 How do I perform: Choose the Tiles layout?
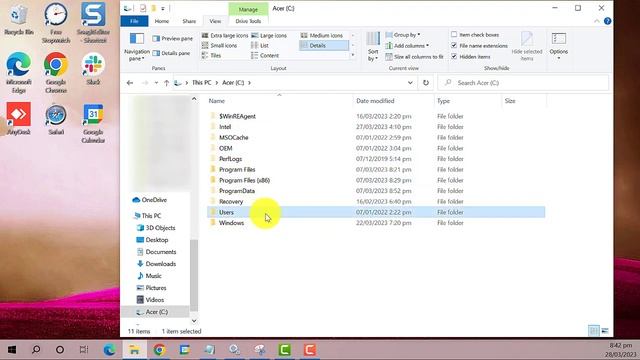[x=211, y=55]
